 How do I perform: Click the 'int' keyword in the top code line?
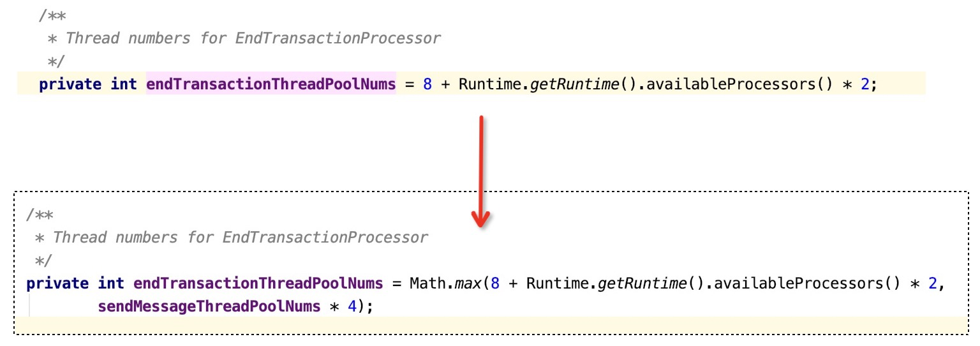click(x=124, y=84)
